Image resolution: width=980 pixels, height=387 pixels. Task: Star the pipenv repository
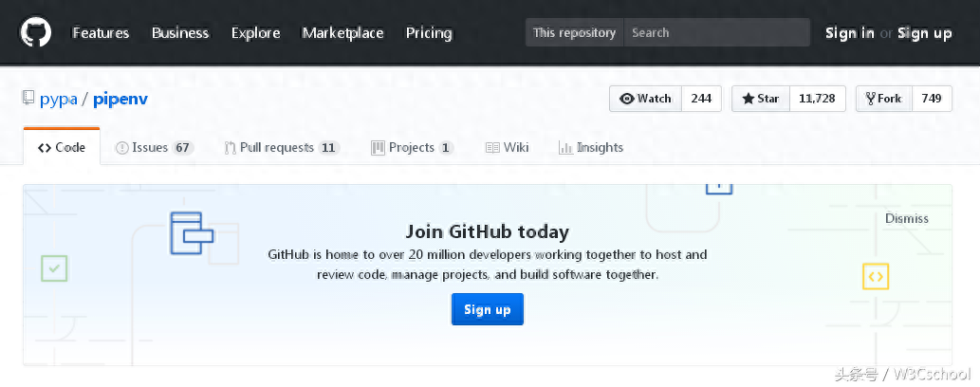pos(761,99)
